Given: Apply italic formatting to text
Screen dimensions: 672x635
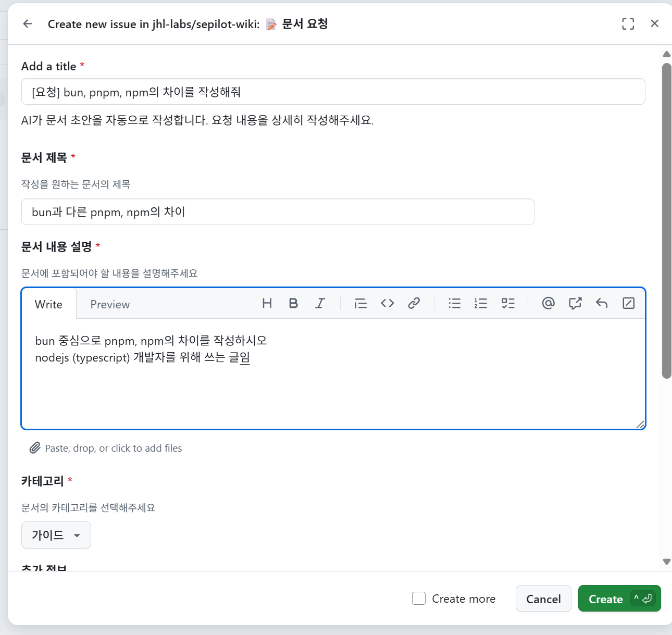Looking at the screenshot, I should [x=320, y=304].
